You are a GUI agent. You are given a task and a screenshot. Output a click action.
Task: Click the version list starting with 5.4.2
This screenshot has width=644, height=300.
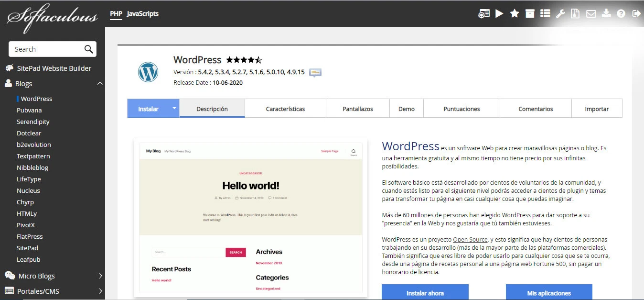(x=251, y=72)
